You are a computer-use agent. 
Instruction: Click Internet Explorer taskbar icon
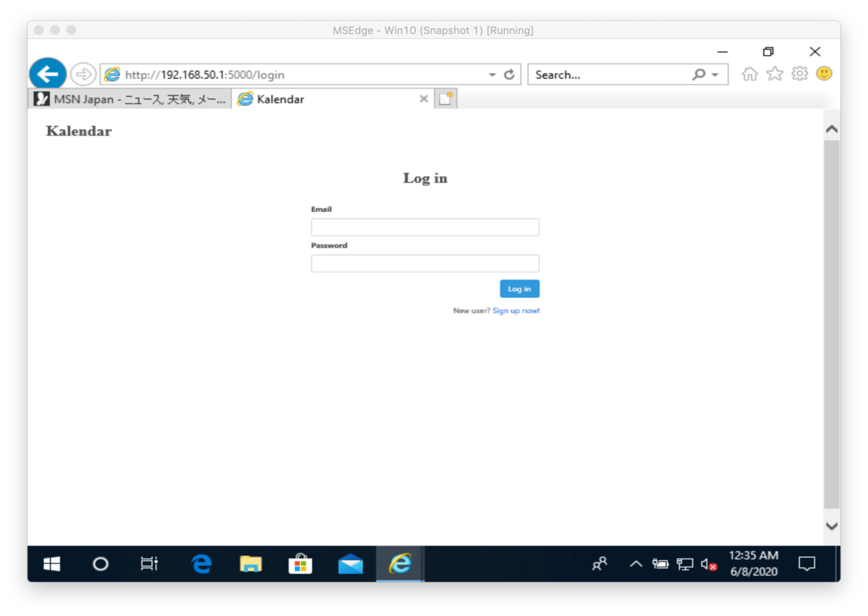coord(400,564)
